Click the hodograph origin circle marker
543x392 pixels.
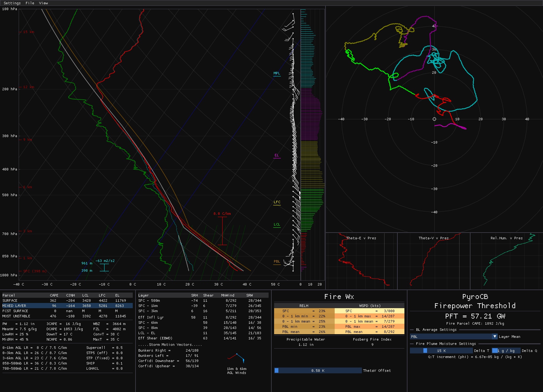(x=434, y=119)
